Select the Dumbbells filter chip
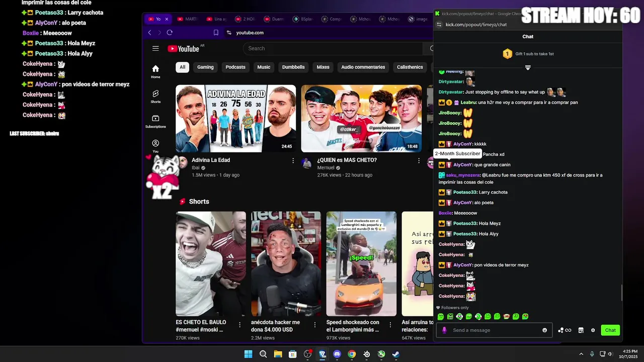 (293, 67)
